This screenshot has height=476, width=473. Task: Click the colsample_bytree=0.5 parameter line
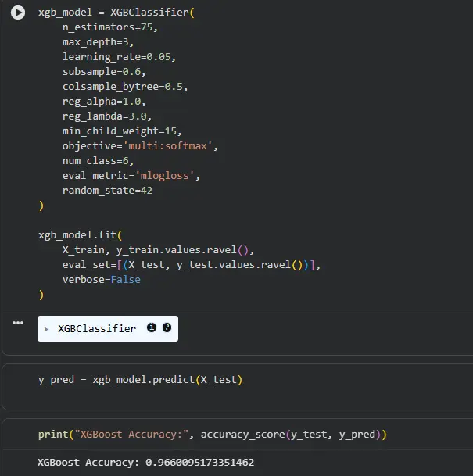coord(125,87)
